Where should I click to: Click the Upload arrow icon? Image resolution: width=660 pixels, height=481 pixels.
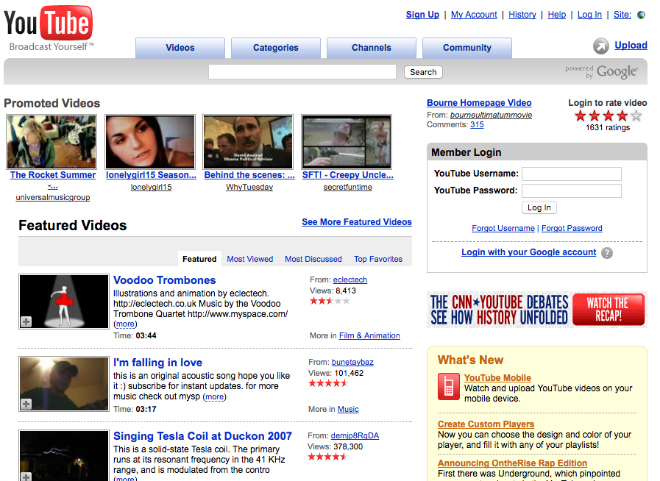(x=600, y=46)
